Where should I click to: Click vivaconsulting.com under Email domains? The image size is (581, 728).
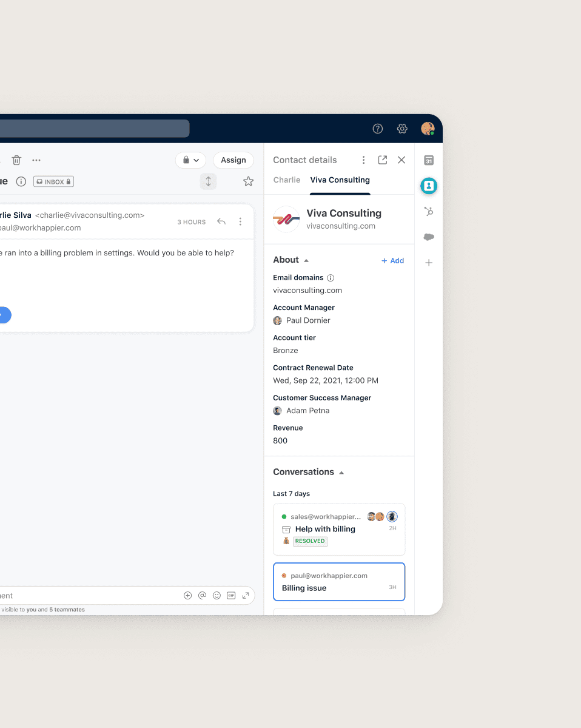307,291
